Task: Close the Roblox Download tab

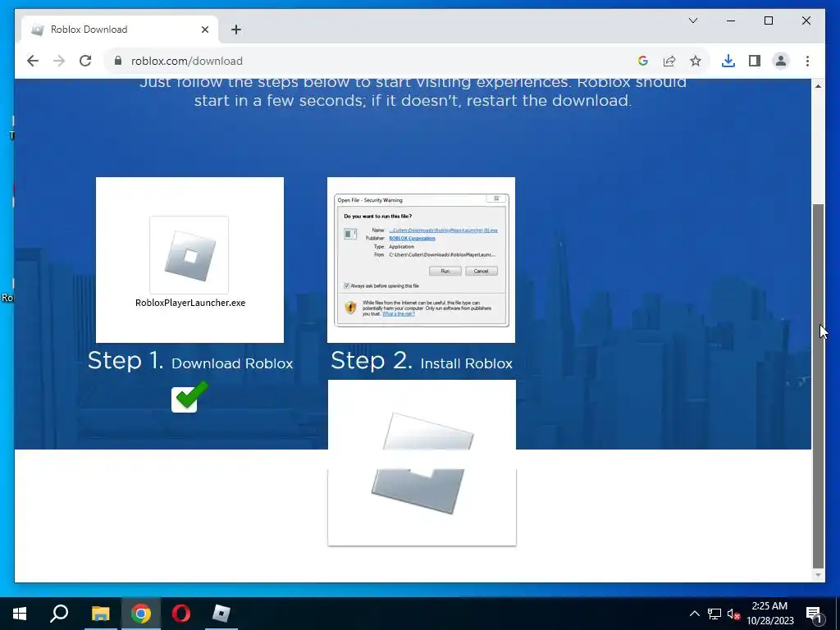Action: pyautogui.click(x=204, y=30)
